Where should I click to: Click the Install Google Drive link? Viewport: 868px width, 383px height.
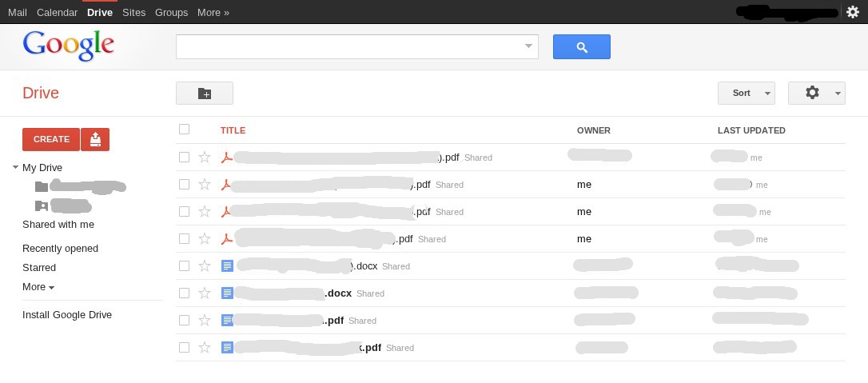67,315
